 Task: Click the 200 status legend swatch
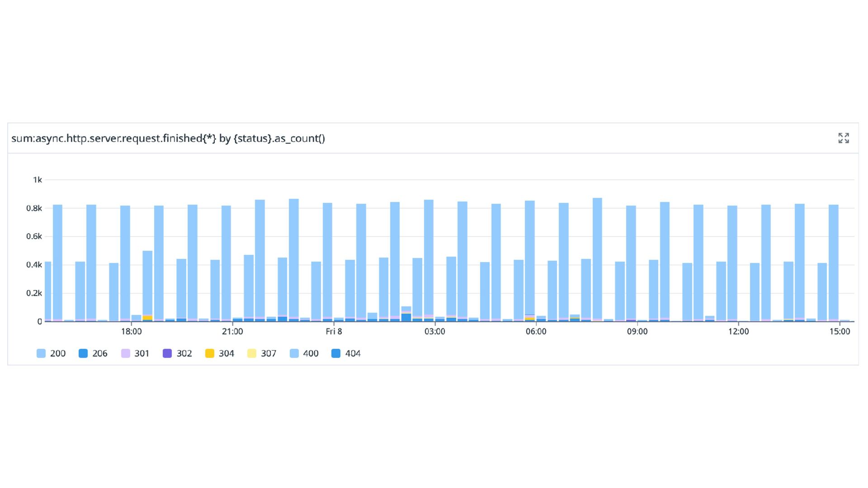pyautogui.click(x=41, y=354)
